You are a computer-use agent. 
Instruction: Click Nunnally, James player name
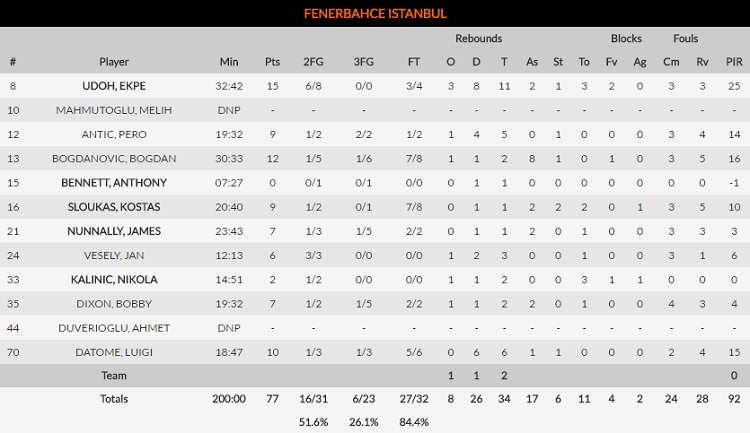(x=114, y=231)
